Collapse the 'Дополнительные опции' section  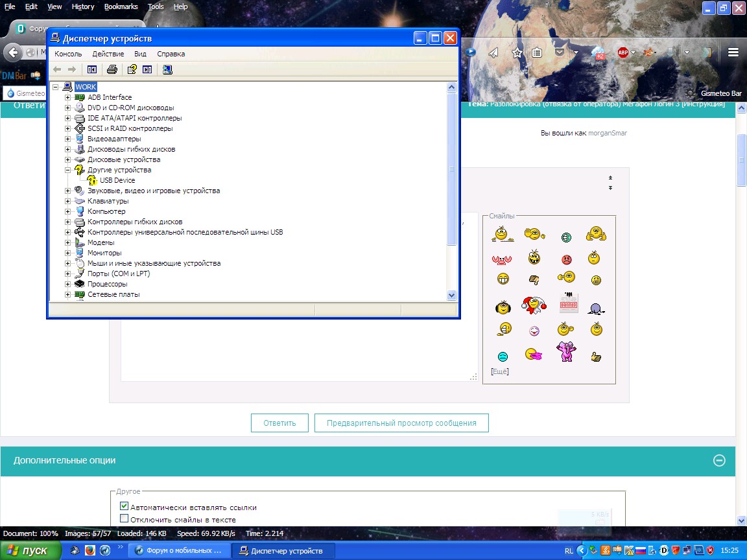tap(718, 460)
